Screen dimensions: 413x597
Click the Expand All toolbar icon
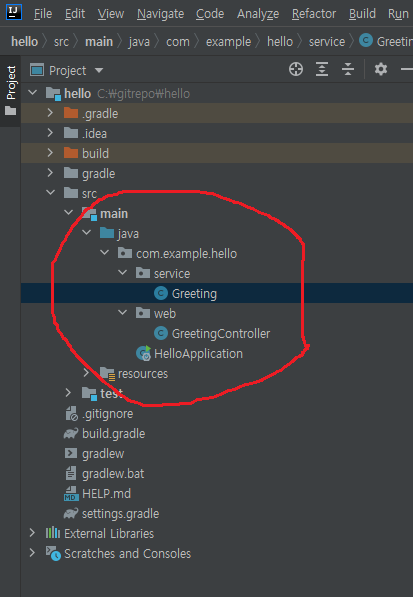pos(322,69)
